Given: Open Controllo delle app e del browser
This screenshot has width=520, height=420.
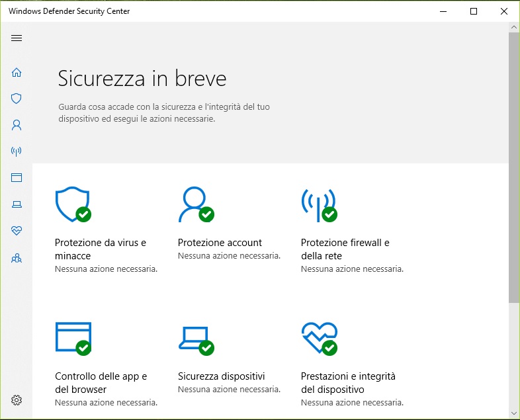Looking at the screenshot, I should click(x=101, y=383).
